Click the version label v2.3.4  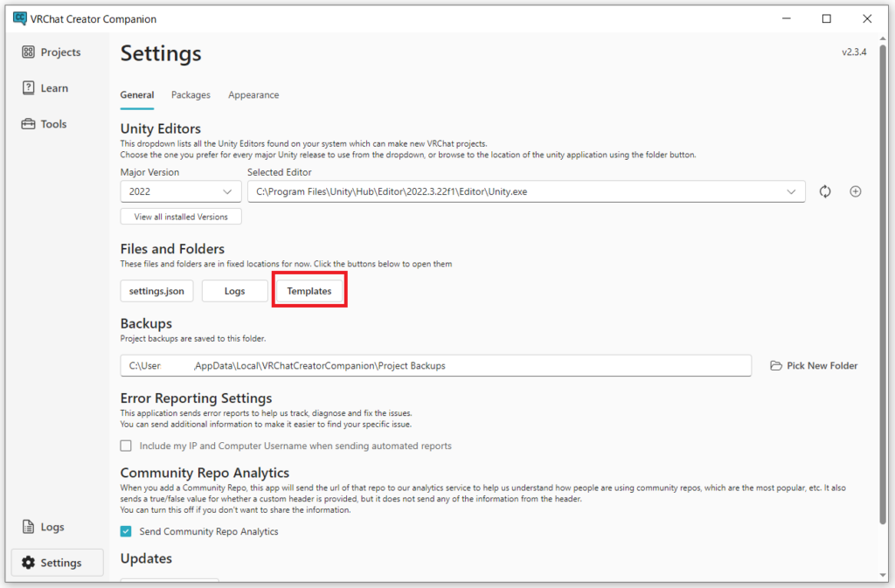pos(854,52)
